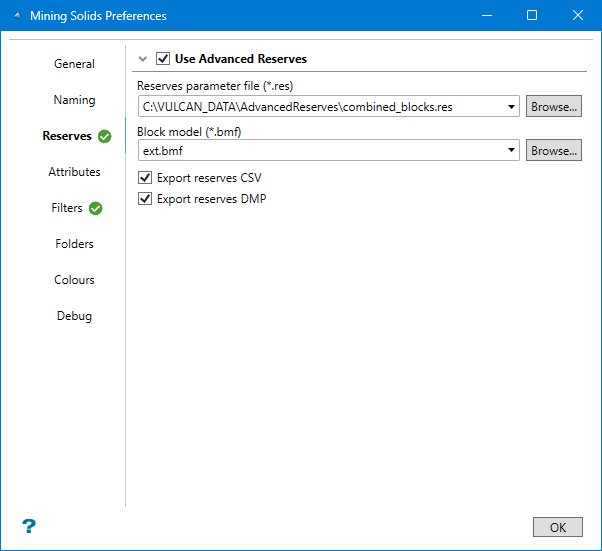Viewport: 602px width, 551px height.
Task: Open the Naming preferences tab
Action: (x=74, y=100)
